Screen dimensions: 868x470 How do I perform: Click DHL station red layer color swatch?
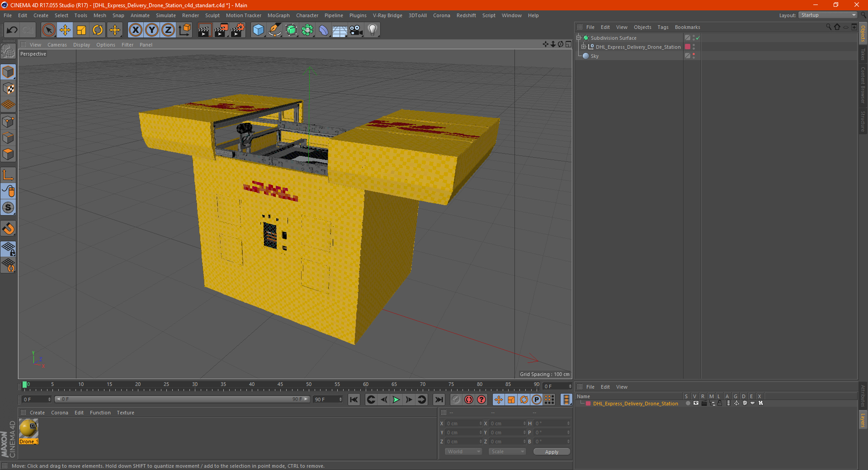coord(688,47)
